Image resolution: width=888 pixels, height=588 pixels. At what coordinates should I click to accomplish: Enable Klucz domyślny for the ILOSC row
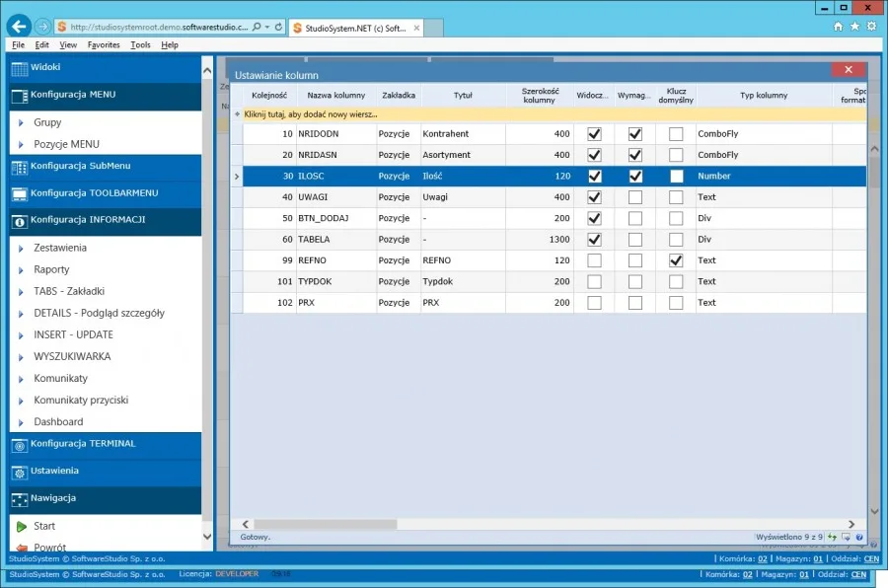click(x=676, y=177)
